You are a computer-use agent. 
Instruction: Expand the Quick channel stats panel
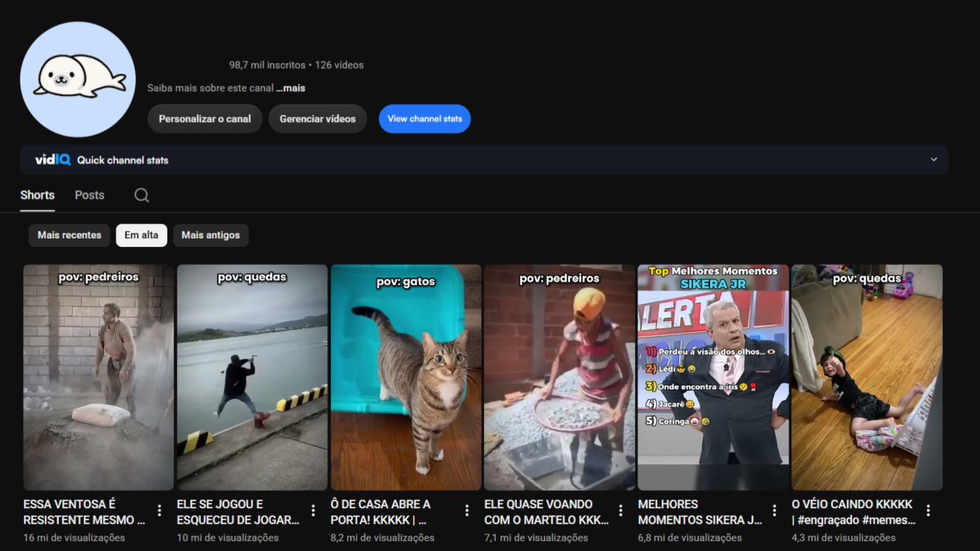coord(934,159)
